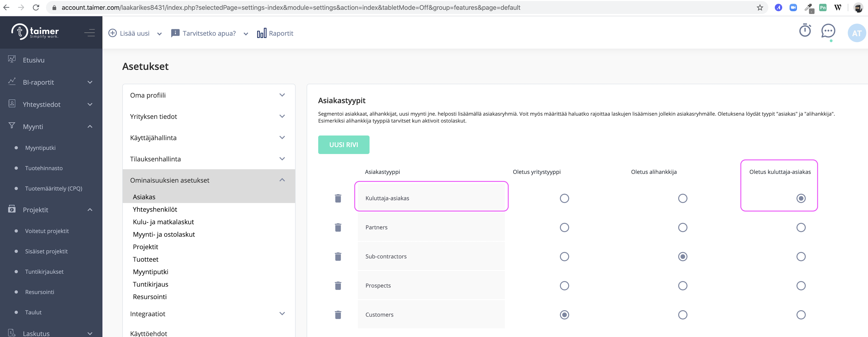Edit the Kuluttaja-asiakas name field
868x337 pixels.
coord(431,198)
